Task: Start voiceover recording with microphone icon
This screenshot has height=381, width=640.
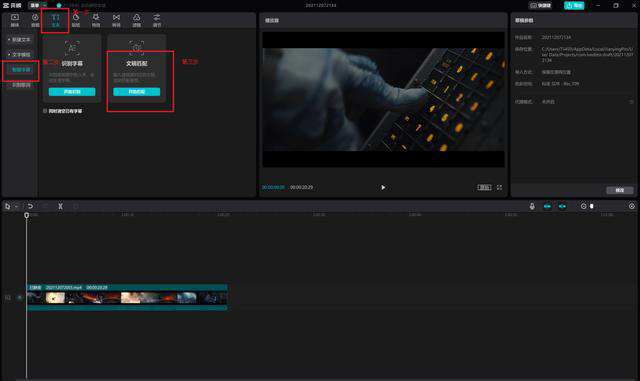Action: 532,206
